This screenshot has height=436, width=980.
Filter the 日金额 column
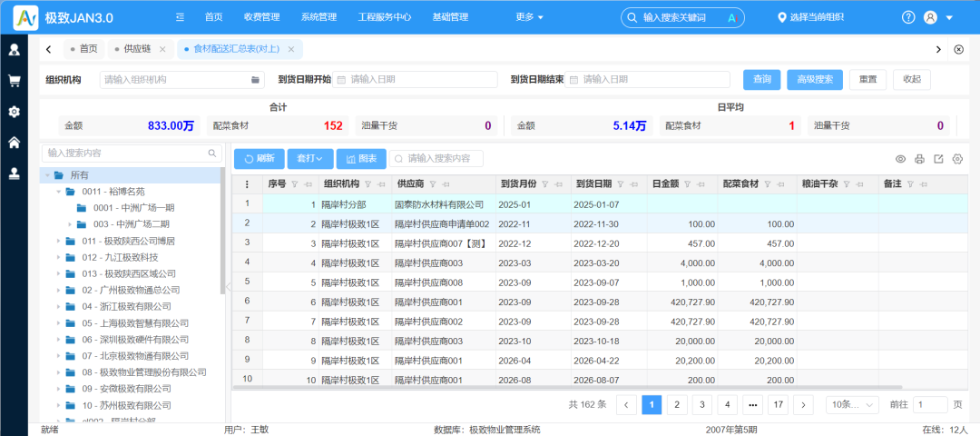click(687, 184)
